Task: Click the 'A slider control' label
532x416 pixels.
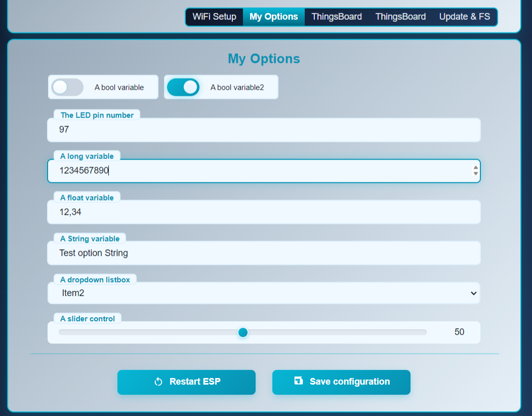Action: 88,319
